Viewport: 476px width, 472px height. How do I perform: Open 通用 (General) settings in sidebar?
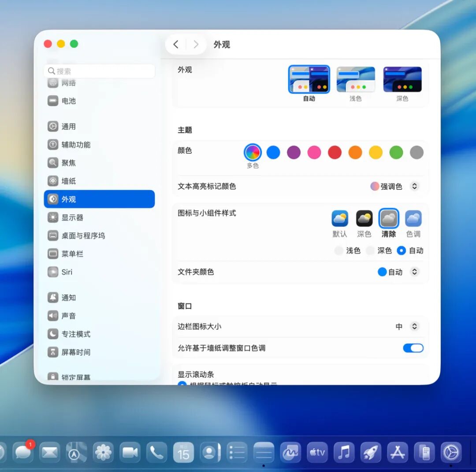(99, 126)
